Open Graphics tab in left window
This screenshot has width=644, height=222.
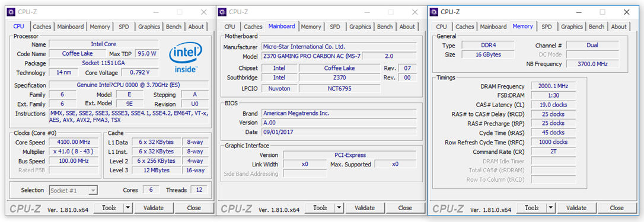click(149, 27)
